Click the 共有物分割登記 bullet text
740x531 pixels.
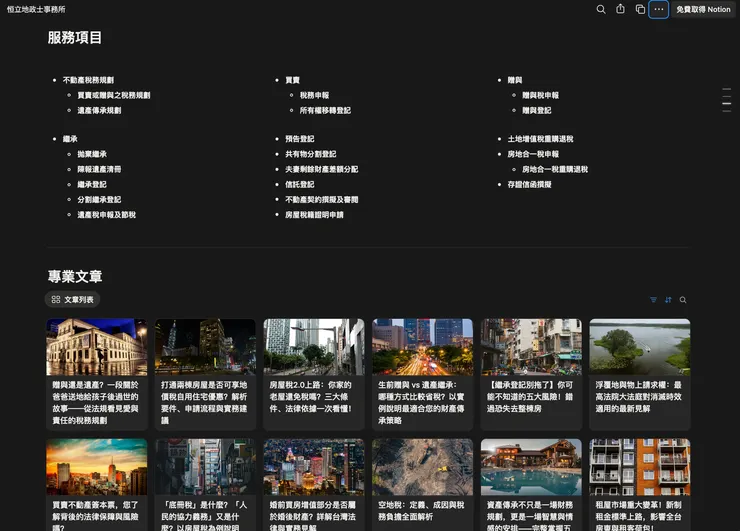point(311,154)
